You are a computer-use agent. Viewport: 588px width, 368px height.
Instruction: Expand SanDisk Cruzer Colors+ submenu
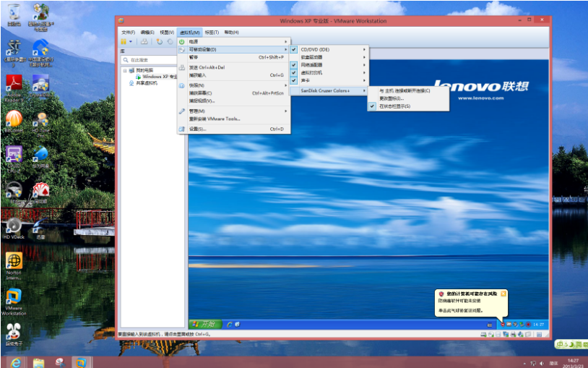pos(329,90)
